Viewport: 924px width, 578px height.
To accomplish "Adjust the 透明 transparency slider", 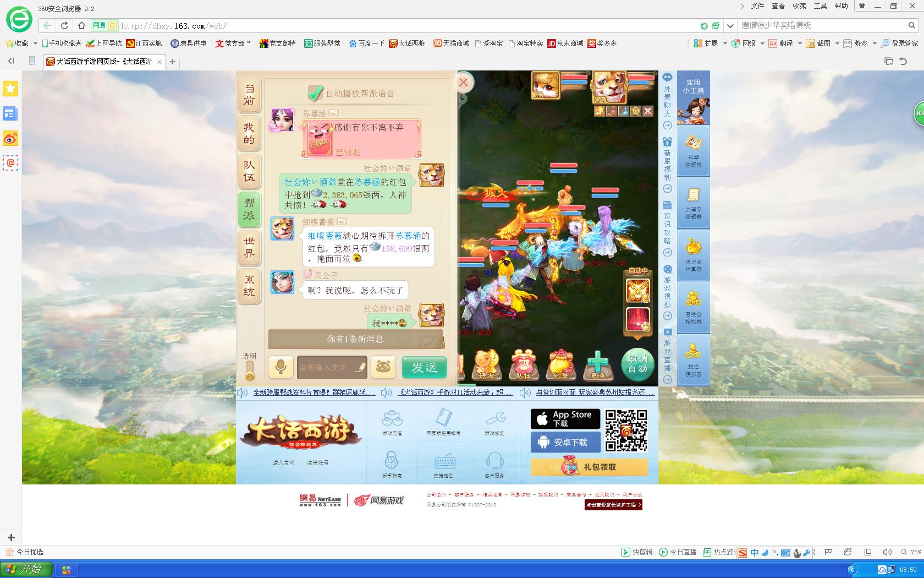I will click(250, 370).
